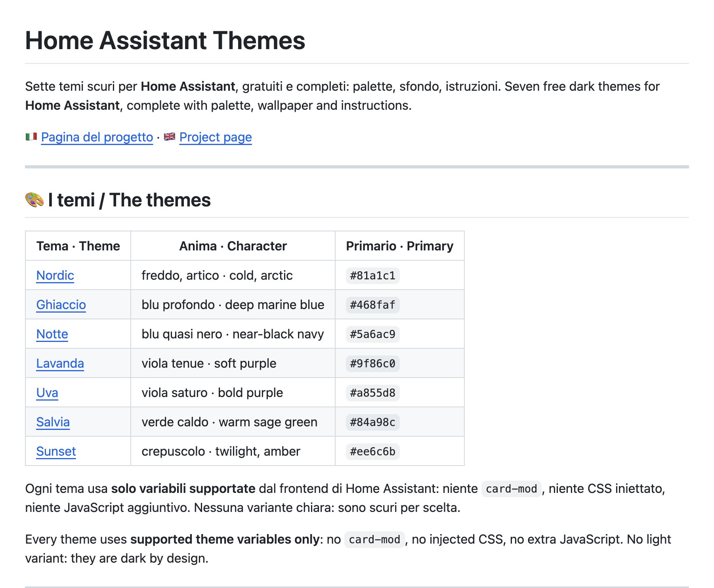Click the #ee6c6b color code
Viewport: 714px width, 588px height.
[373, 452]
